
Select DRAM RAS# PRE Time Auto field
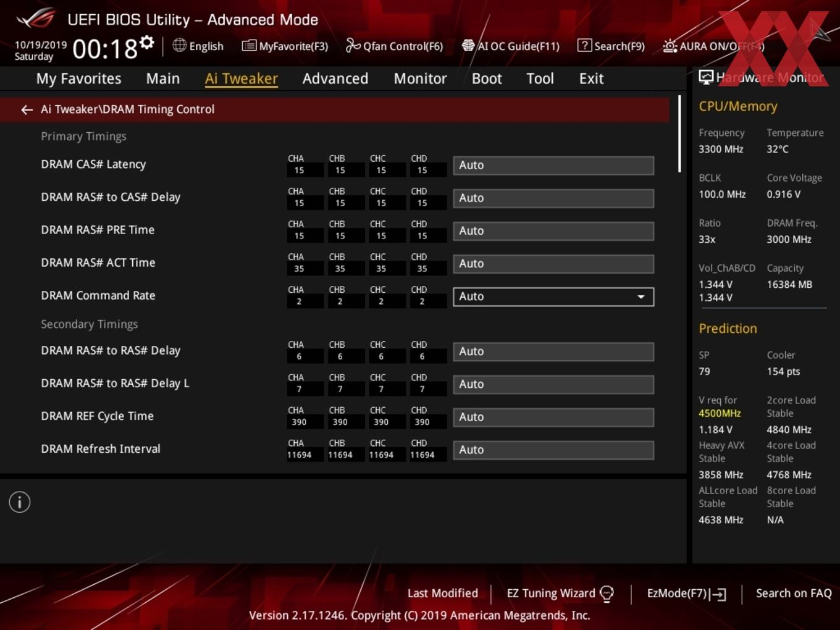coord(553,231)
